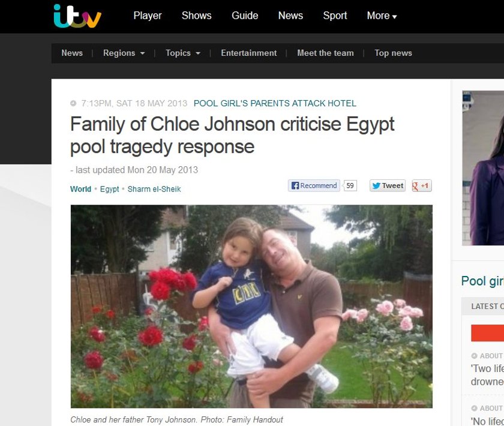Click the ITV logo

(x=77, y=16)
